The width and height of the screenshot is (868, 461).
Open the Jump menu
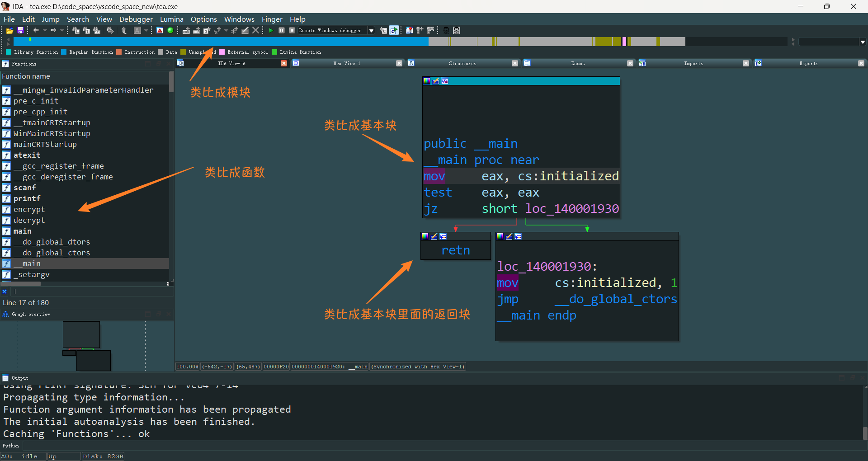[51, 19]
